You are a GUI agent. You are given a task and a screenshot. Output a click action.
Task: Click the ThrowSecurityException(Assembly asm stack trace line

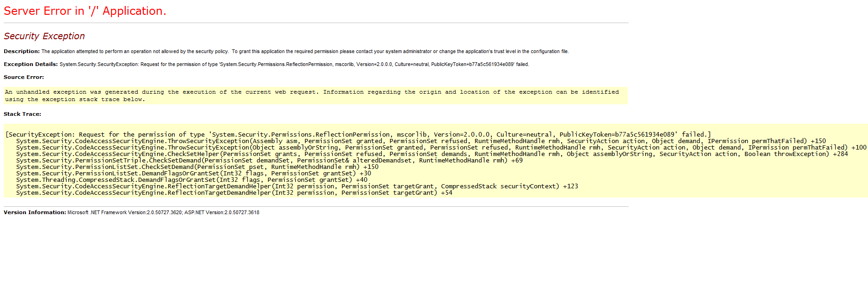[421, 141]
